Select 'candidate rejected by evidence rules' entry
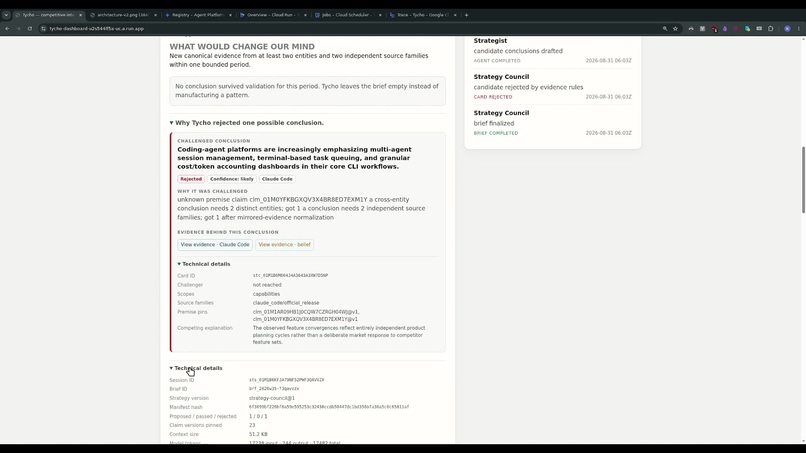Viewport: 806px width, 453px height. coord(528,87)
